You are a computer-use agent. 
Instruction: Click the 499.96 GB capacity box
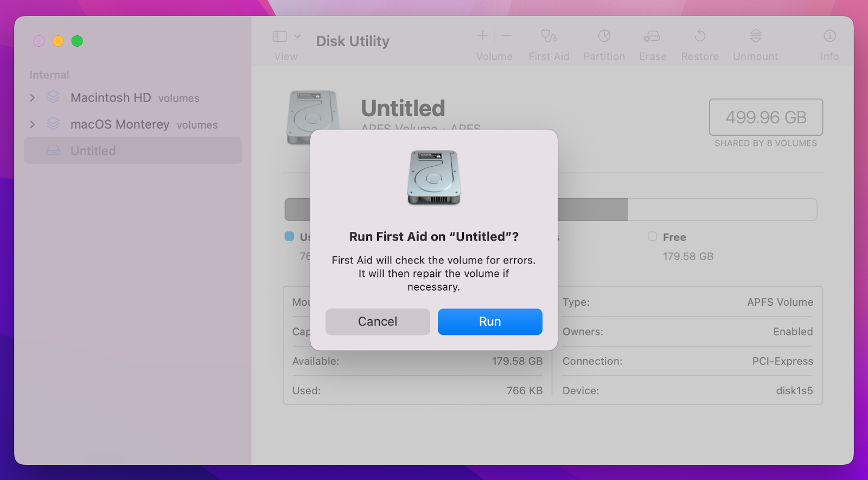[x=765, y=117]
